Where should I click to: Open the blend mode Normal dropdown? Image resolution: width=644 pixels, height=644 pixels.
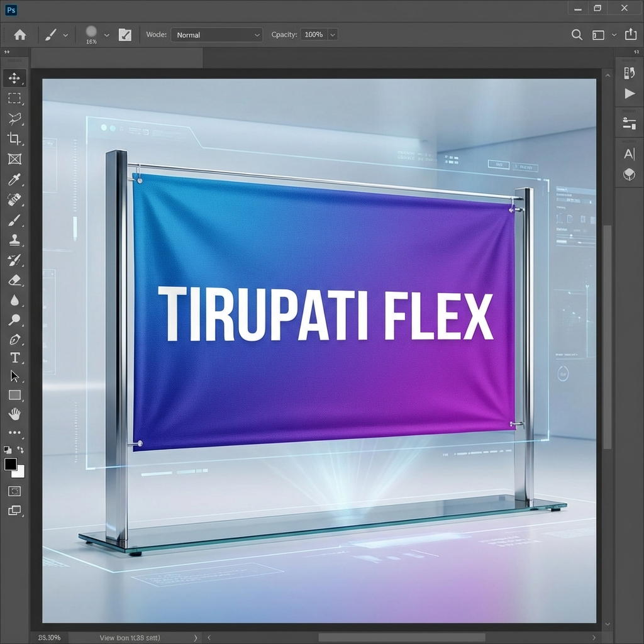[x=217, y=35]
